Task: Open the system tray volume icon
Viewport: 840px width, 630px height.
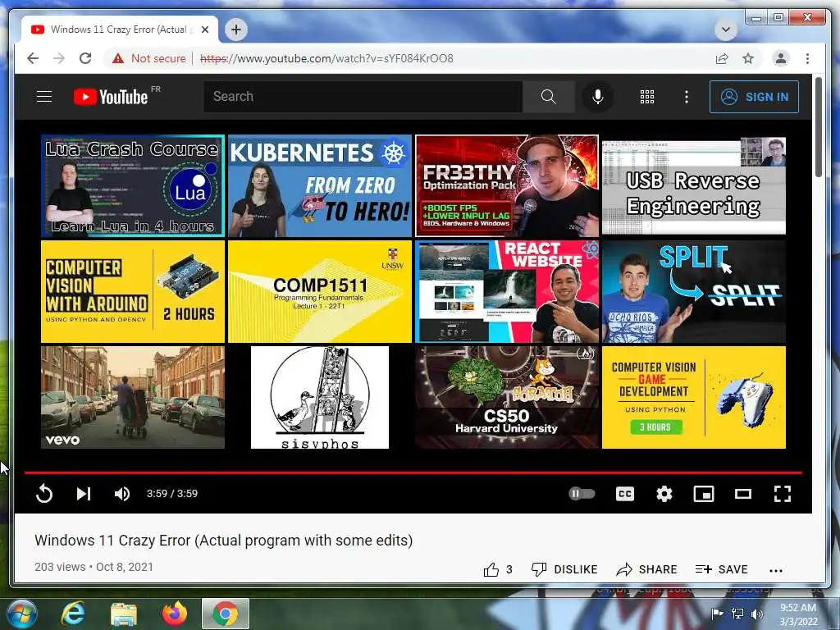Action: point(757,614)
